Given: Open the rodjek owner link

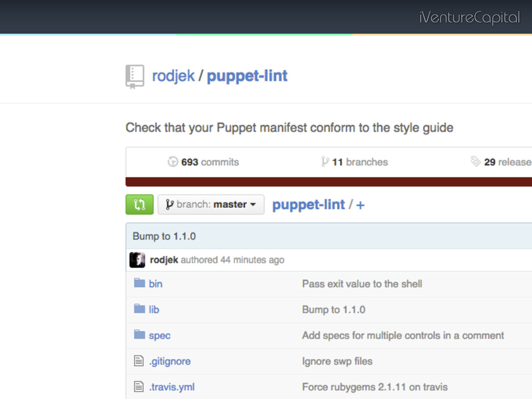Looking at the screenshot, I should click(x=174, y=76).
